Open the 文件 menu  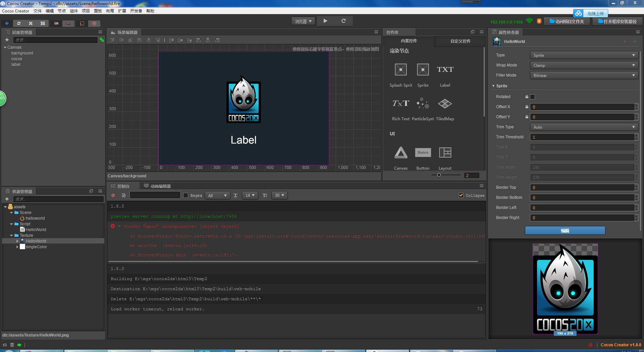coord(38,11)
